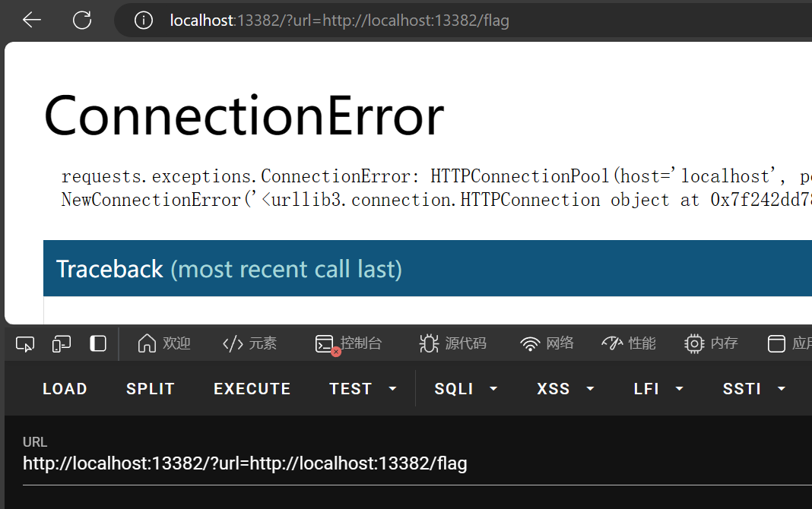Activate the inspect element picker icon

coord(25,343)
